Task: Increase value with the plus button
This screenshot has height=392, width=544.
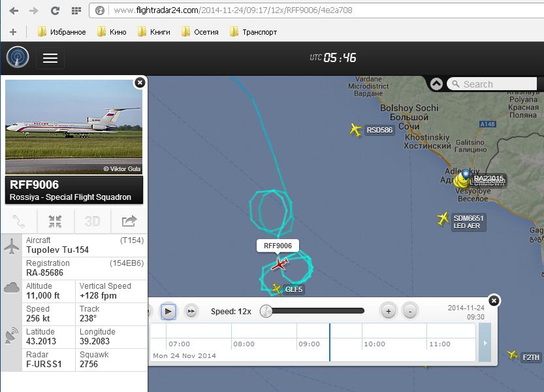Action: click(389, 312)
